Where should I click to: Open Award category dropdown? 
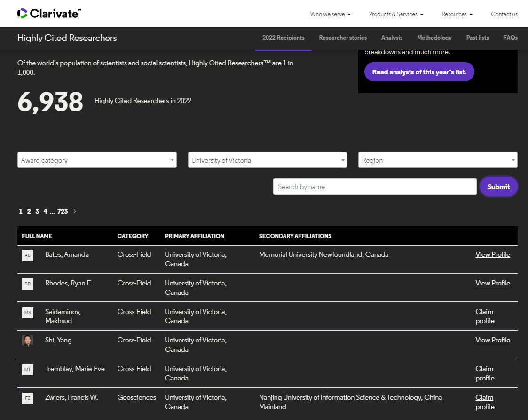point(97,160)
